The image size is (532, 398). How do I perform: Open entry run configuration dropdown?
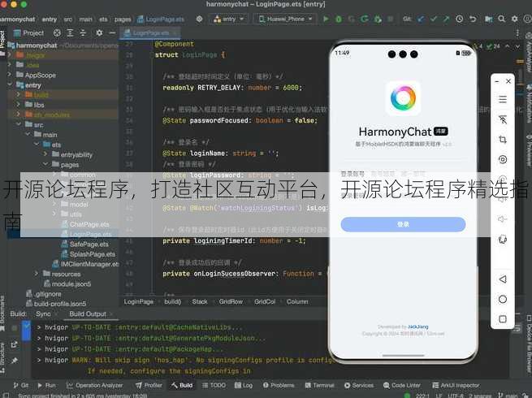click(229, 19)
